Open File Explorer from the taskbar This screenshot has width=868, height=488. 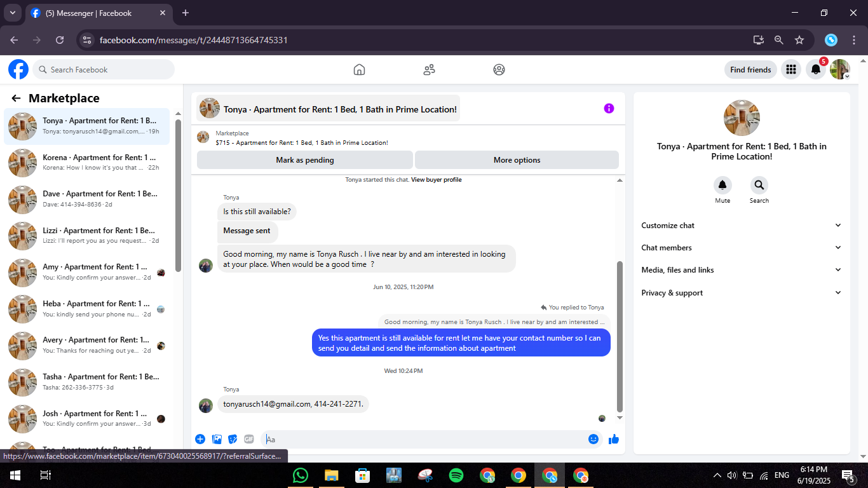coord(331,475)
